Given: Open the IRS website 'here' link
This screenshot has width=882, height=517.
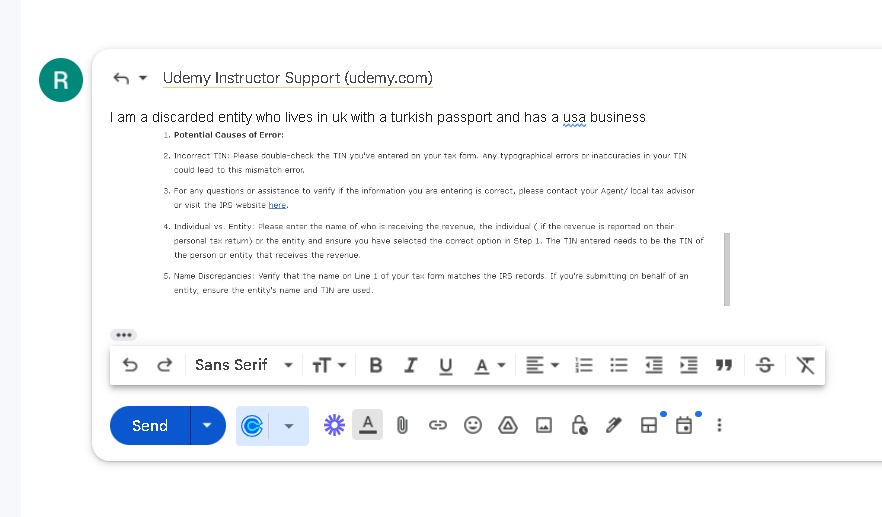Looking at the screenshot, I should tap(277, 205).
